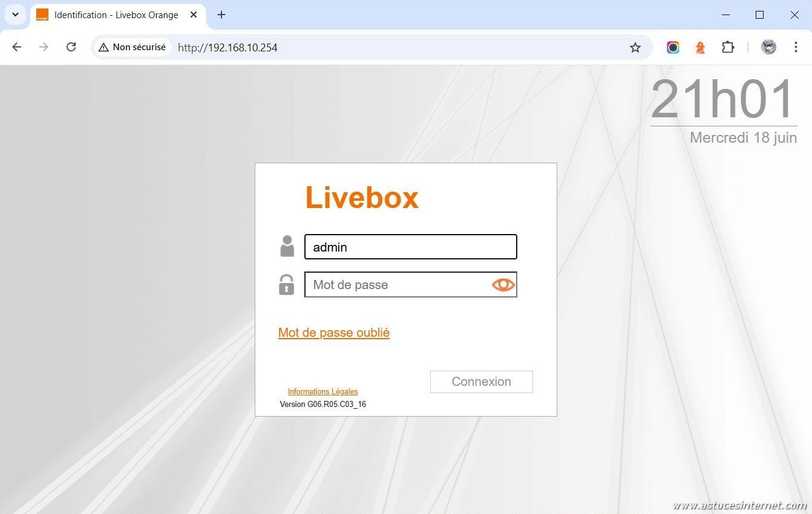Click the 21h01 clock display
Image resolution: width=812 pixels, height=514 pixels.
[x=723, y=99]
